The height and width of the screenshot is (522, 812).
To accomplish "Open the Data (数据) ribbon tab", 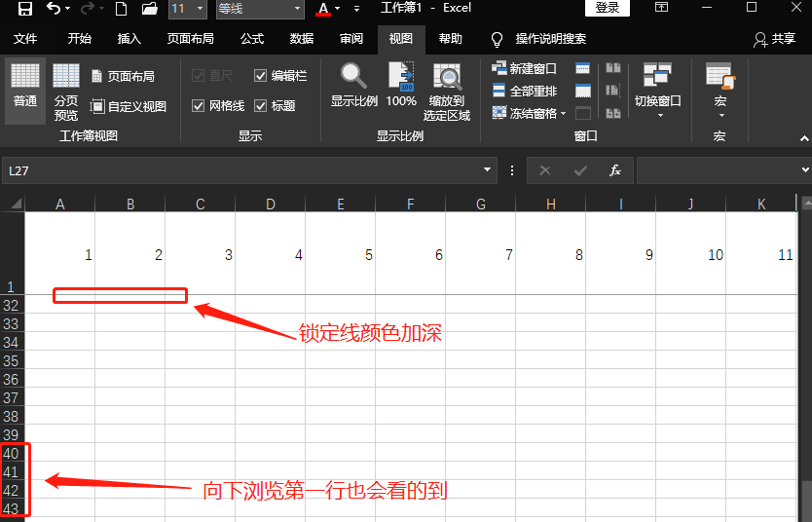I will 302,39.
